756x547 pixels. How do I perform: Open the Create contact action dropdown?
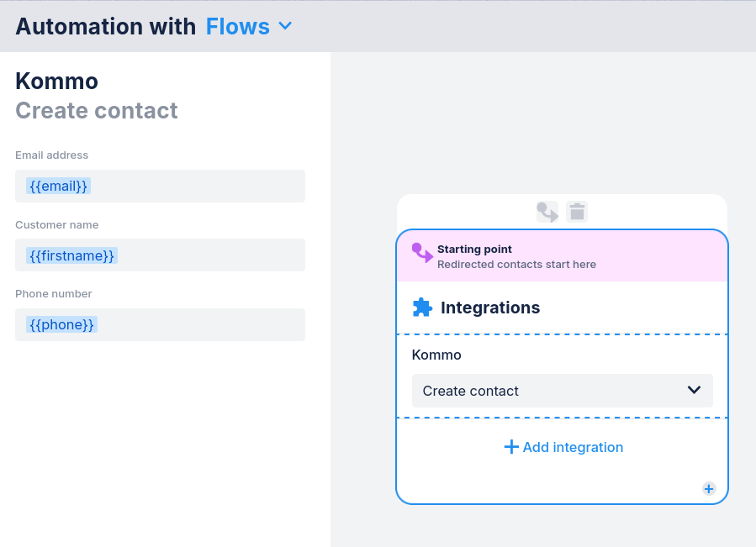[562, 391]
